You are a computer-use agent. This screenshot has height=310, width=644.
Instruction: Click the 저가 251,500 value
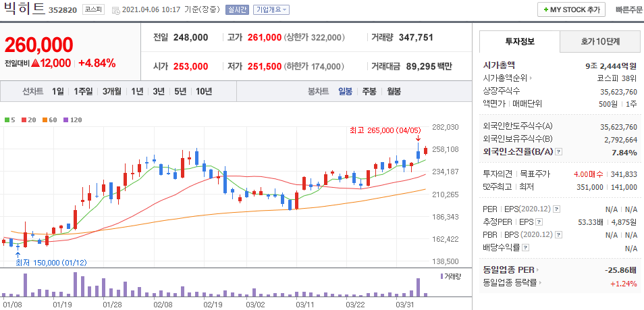pyautogui.click(x=265, y=66)
